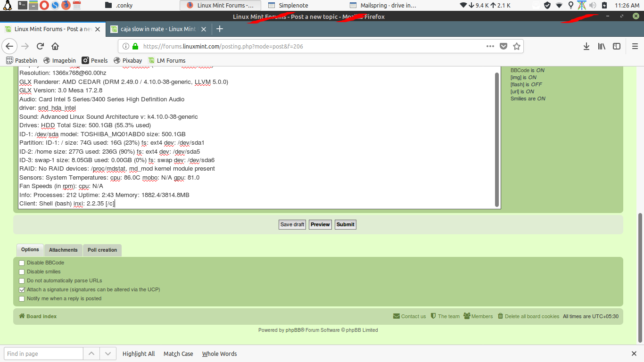Open The team link
The width and height of the screenshot is (644, 362).
pyautogui.click(x=445, y=316)
